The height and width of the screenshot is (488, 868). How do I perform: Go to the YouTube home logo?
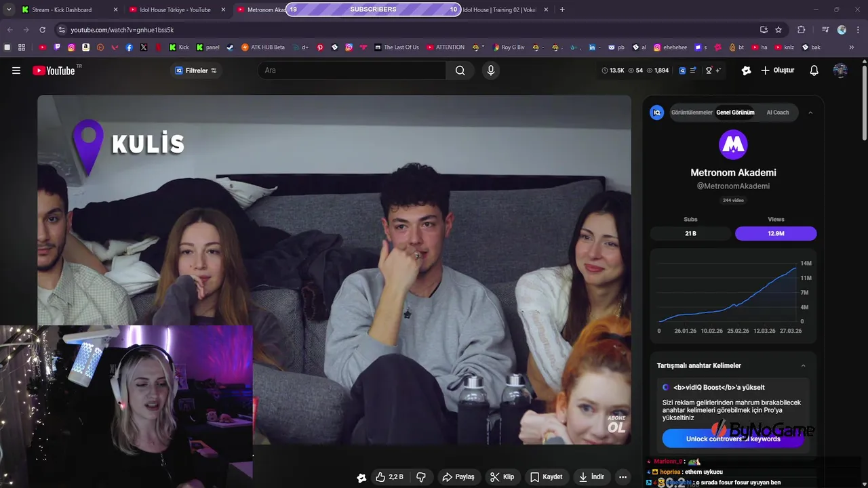pyautogui.click(x=54, y=70)
